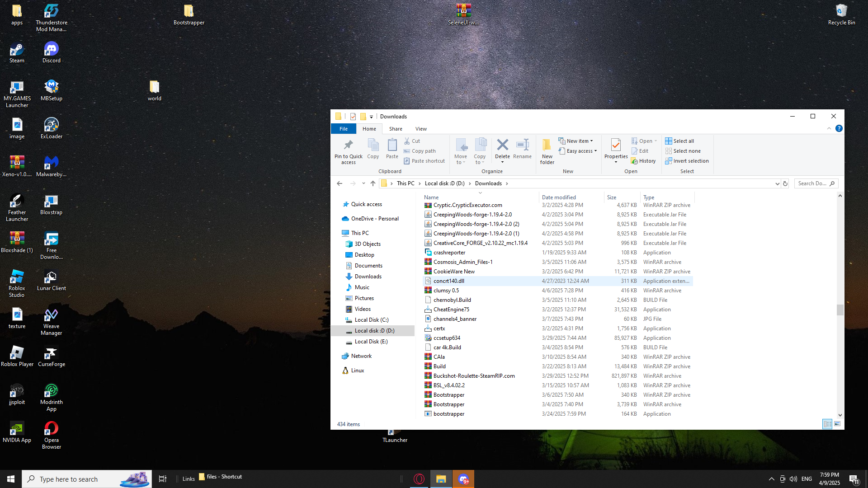Switch to large icons view toggle
Viewport: 868px width, 488px height.
(837, 424)
